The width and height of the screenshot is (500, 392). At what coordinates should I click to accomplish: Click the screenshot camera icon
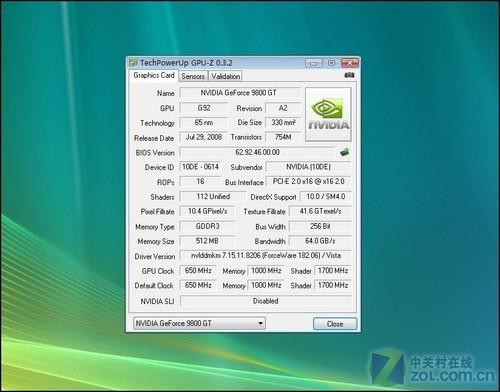(349, 75)
